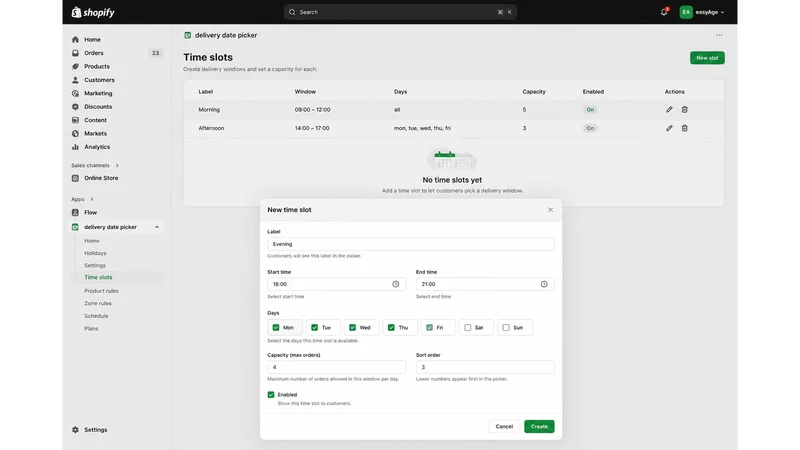Click the Cancel button
Screen dimensions: 800x450
click(504, 427)
